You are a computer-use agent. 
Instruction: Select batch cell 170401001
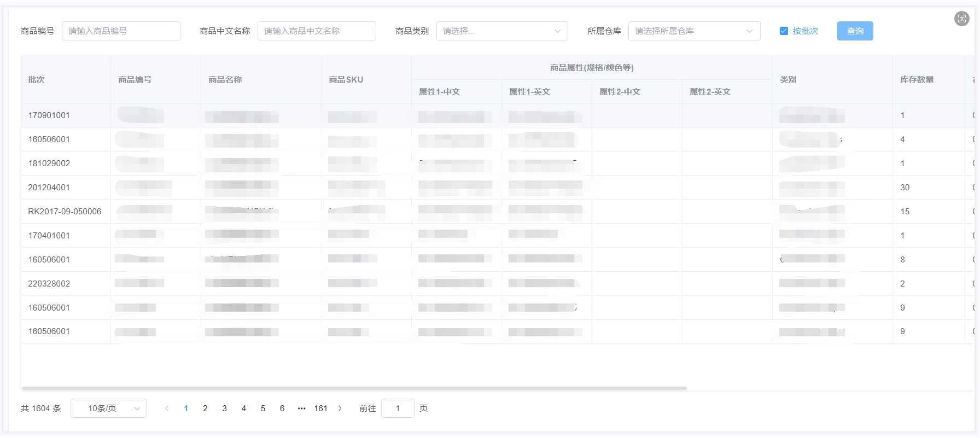(66, 236)
